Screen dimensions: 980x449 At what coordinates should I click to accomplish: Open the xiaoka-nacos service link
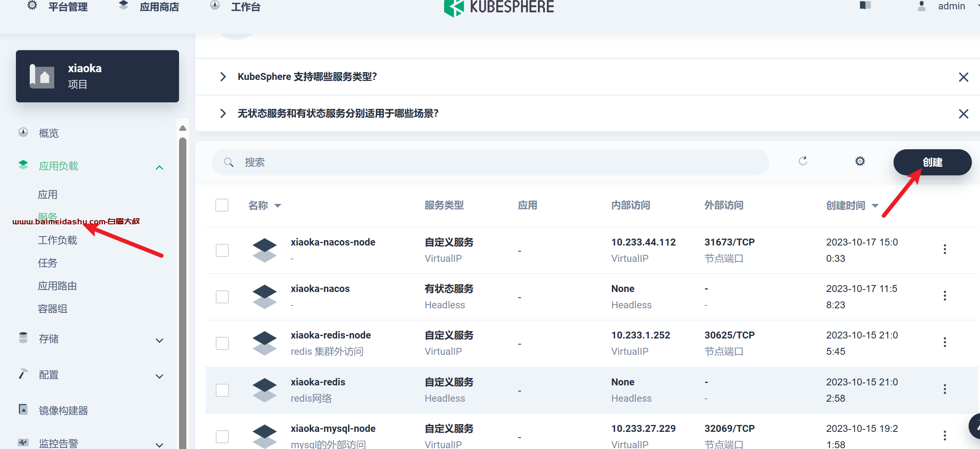(x=320, y=289)
